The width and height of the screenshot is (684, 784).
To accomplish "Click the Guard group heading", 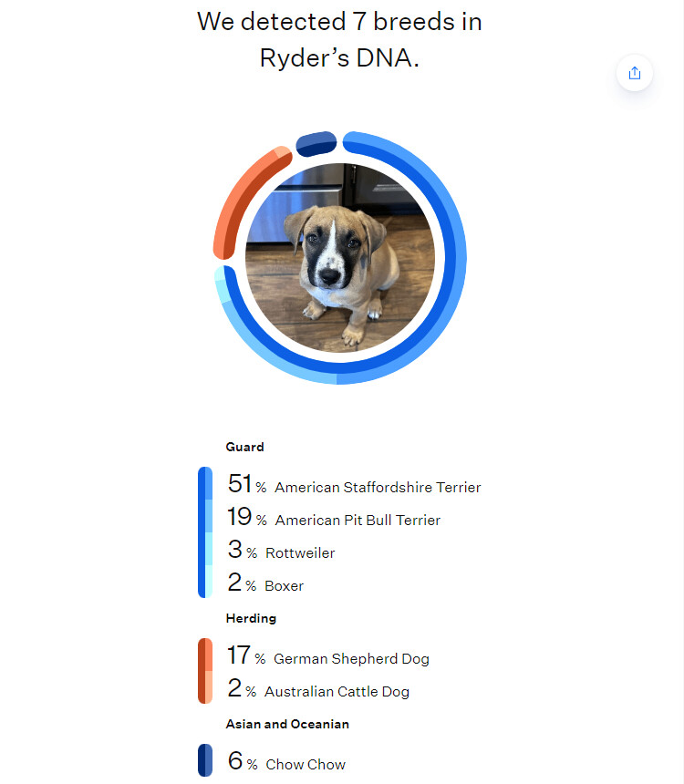I will click(x=244, y=447).
